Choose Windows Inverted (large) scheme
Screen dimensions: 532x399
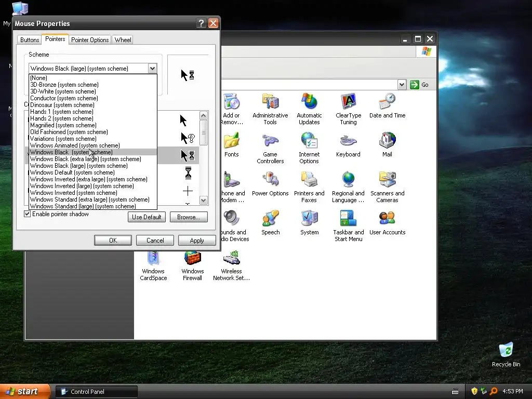click(x=92, y=186)
